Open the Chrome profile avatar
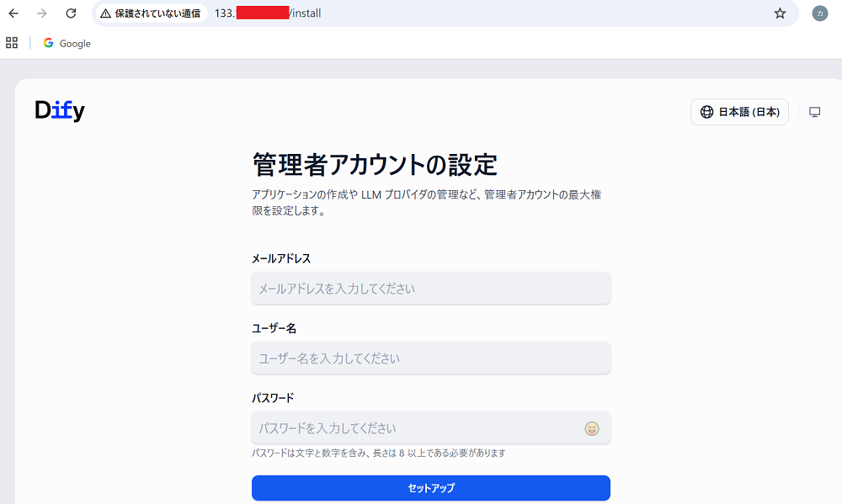This screenshot has width=842, height=504. [819, 13]
